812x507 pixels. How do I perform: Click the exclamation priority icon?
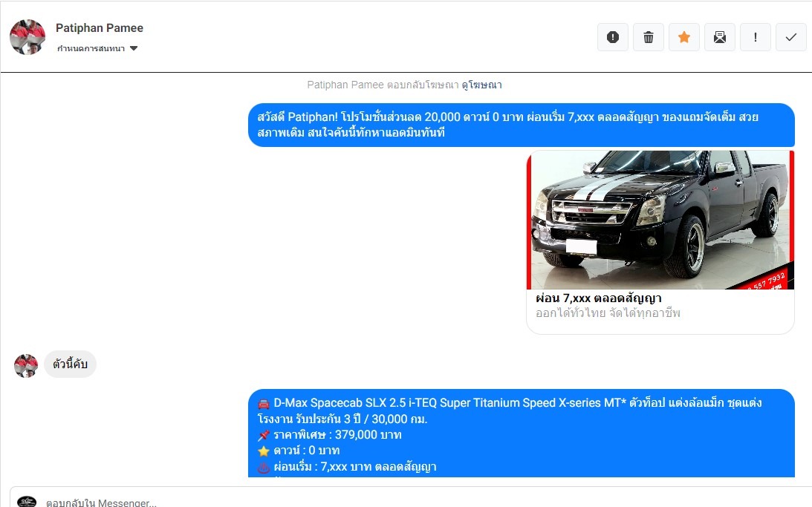coord(756,37)
